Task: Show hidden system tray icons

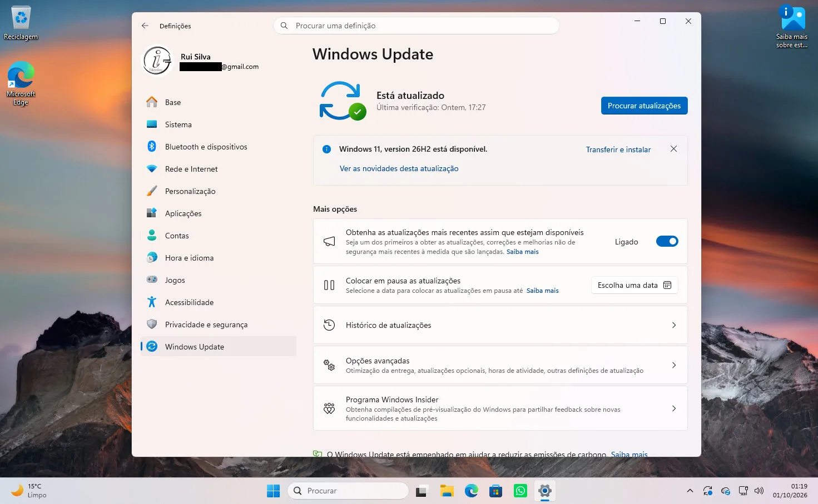Action: (690, 491)
